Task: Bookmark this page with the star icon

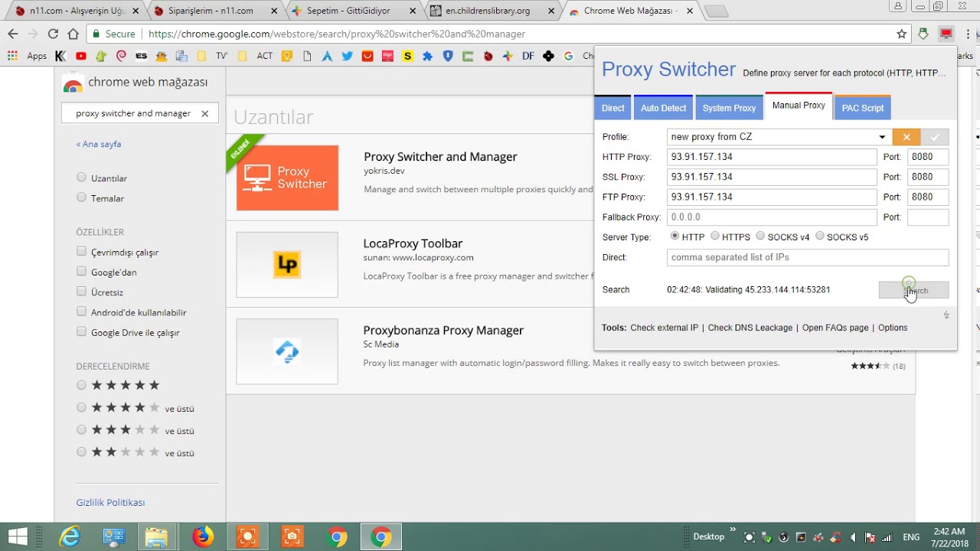Action: 902,34
